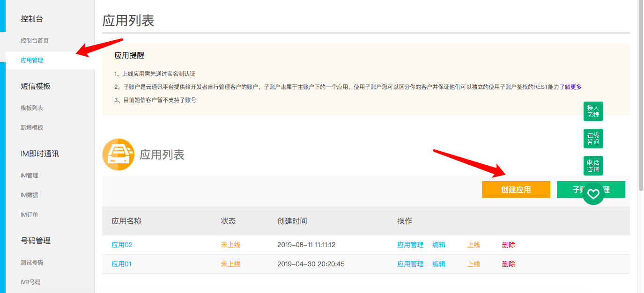Click the green 子账户管理 button

[x=591, y=190]
